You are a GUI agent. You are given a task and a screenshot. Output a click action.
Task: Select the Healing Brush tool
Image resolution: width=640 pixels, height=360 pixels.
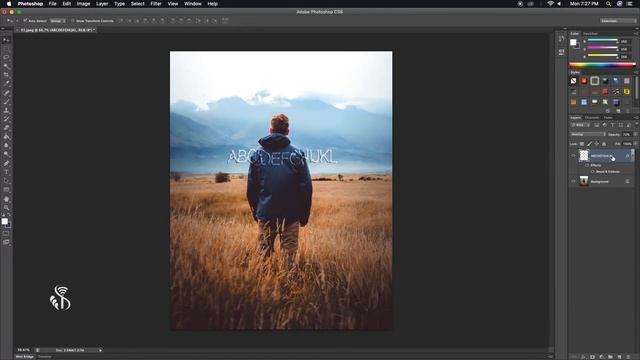pyautogui.click(x=6, y=93)
